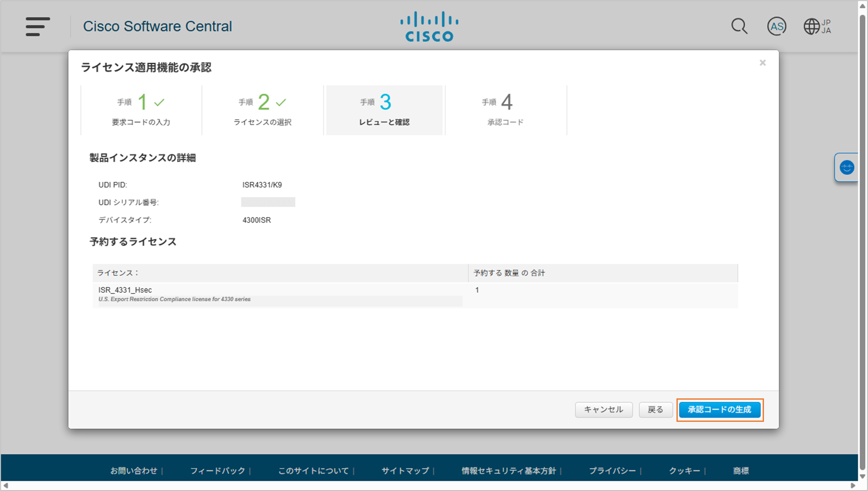This screenshot has height=491, width=868.
Task: Open the hamburger navigation menu
Action: pyautogui.click(x=37, y=27)
